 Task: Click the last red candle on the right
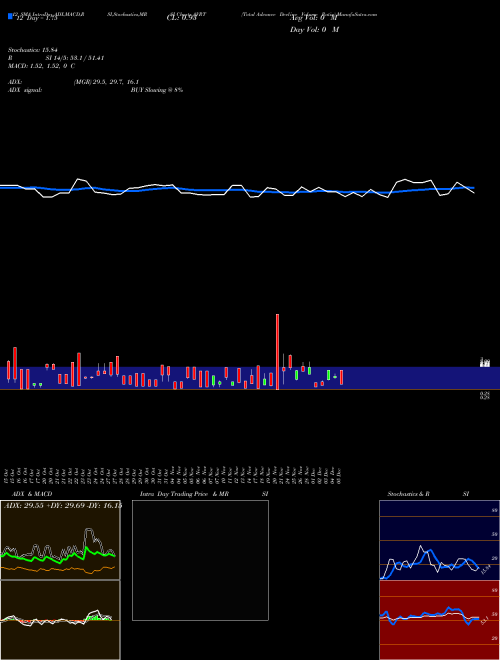(x=341, y=377)
